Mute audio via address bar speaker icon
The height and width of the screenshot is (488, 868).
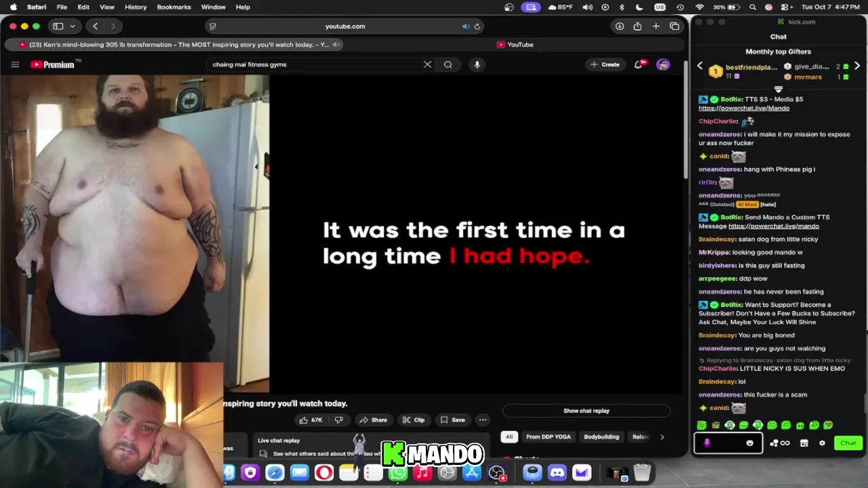click(x=466, y=26)
